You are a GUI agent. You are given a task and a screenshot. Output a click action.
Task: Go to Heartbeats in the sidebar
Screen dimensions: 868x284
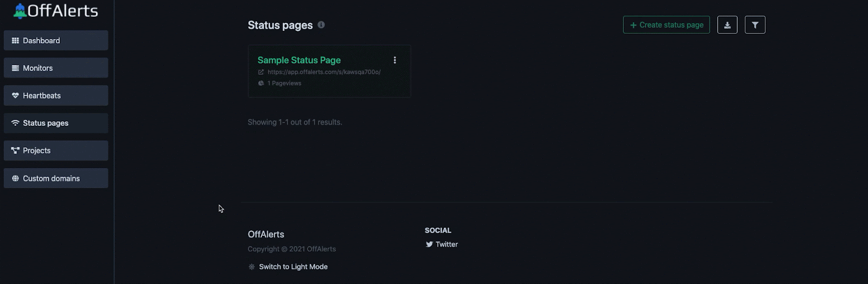56,96
